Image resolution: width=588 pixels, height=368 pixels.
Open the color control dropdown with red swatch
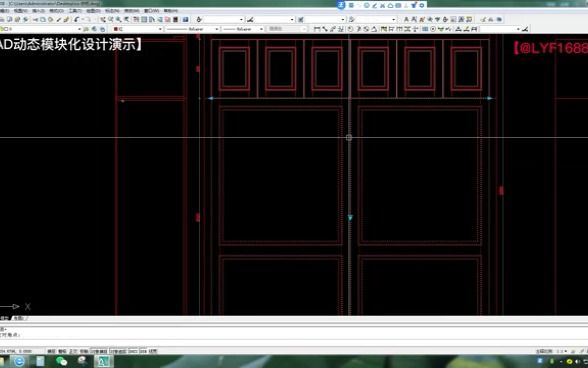click(x=137, y=29)
